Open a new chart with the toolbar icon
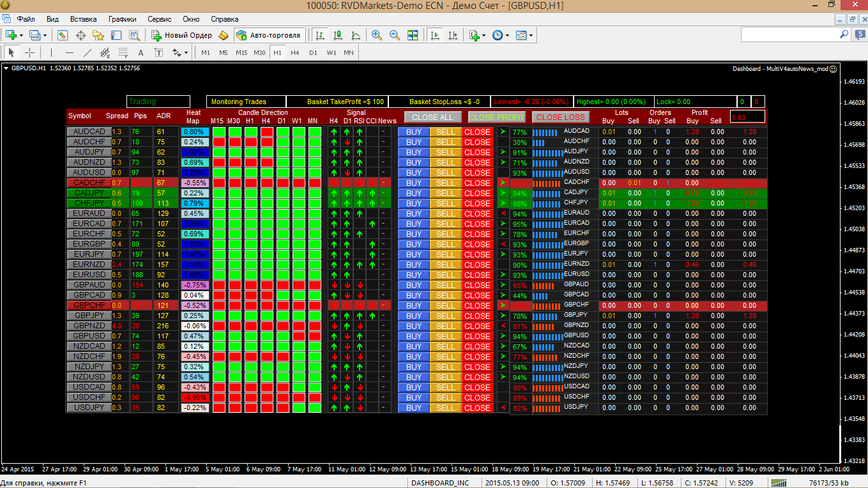Image resolution: width=868 pixels, height=488 pixels. [11, 35]
